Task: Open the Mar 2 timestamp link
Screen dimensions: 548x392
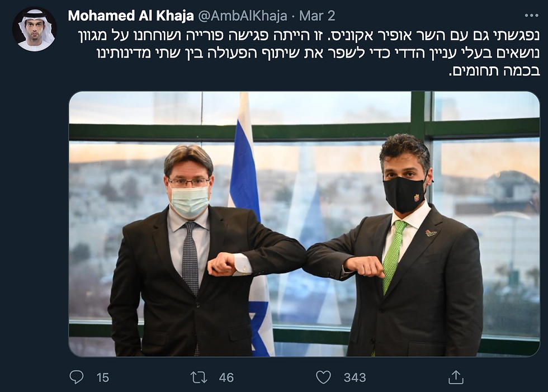Action: [x=317, y=16]
